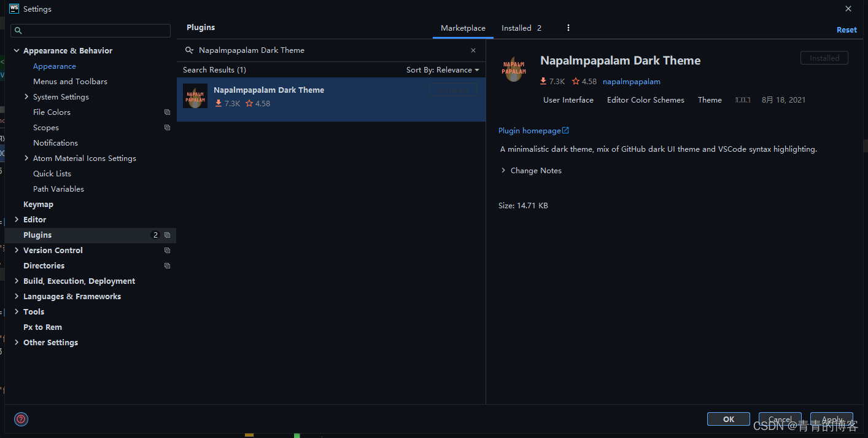Open the Plugin homepage link
This screenshot has height=438, width=868.
[x=533, y=131]
